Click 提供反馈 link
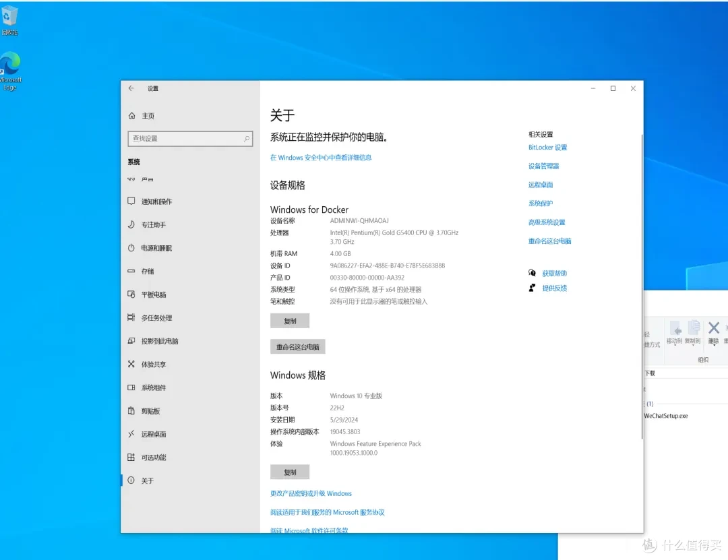The image size is (728, 560). tap(554, 288)
